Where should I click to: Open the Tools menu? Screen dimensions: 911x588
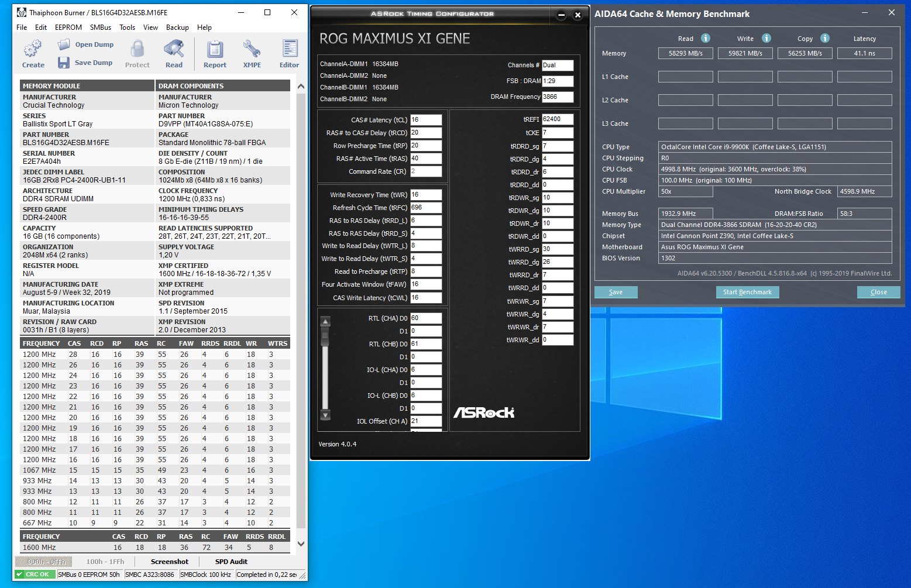tap(127, 27)
